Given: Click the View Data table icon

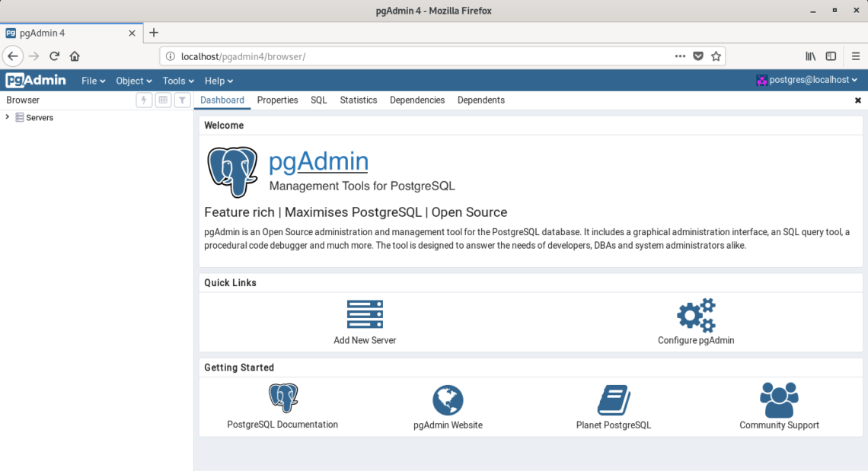Looking at the screenshot, I should (163, 100).
